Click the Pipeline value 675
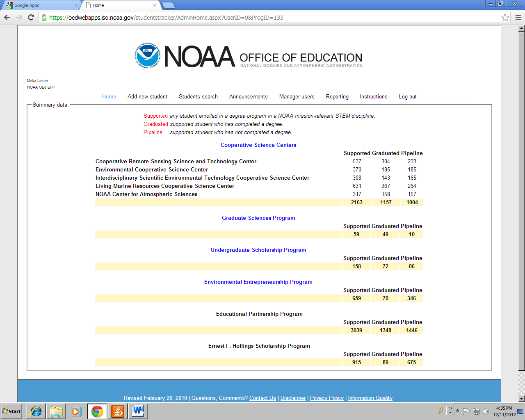The height and width of the screenshot is (420, 525). click(412, 363)
